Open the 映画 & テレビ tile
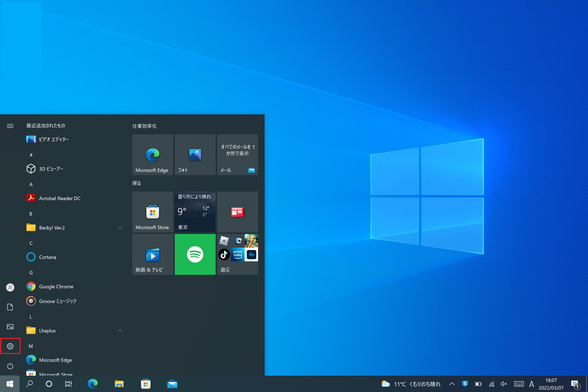 [x=153, y=255]
